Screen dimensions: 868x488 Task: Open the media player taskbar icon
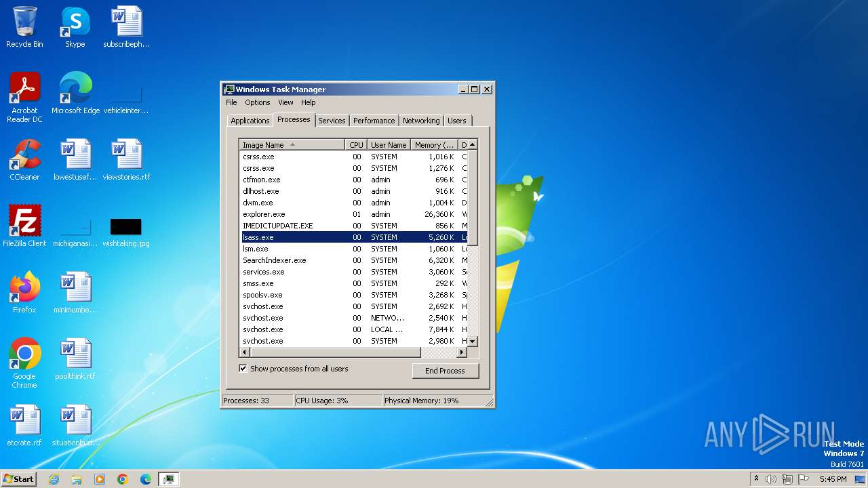(x=100, y=479)
